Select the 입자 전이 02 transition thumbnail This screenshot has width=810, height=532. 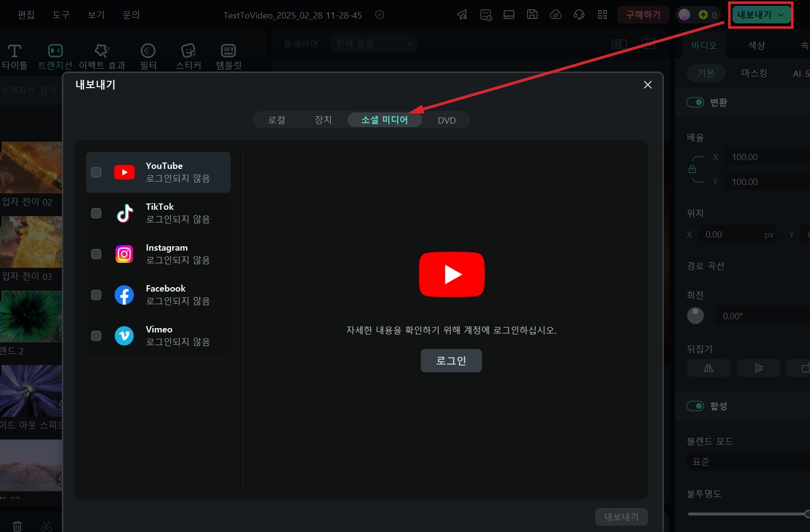[31, 167]
